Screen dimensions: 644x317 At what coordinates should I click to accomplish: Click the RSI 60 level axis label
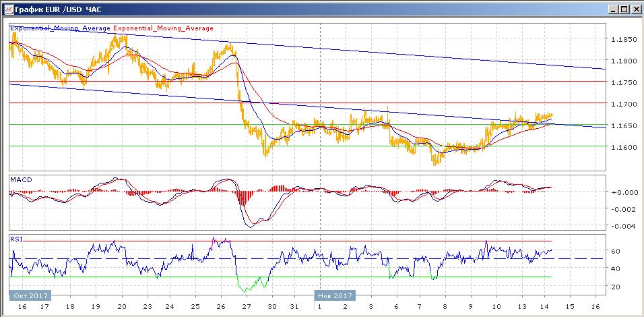pos(615,252)
